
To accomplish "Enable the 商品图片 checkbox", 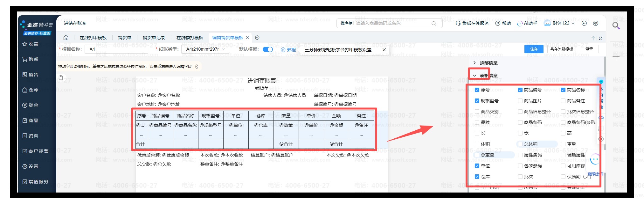I will point(520,101).
